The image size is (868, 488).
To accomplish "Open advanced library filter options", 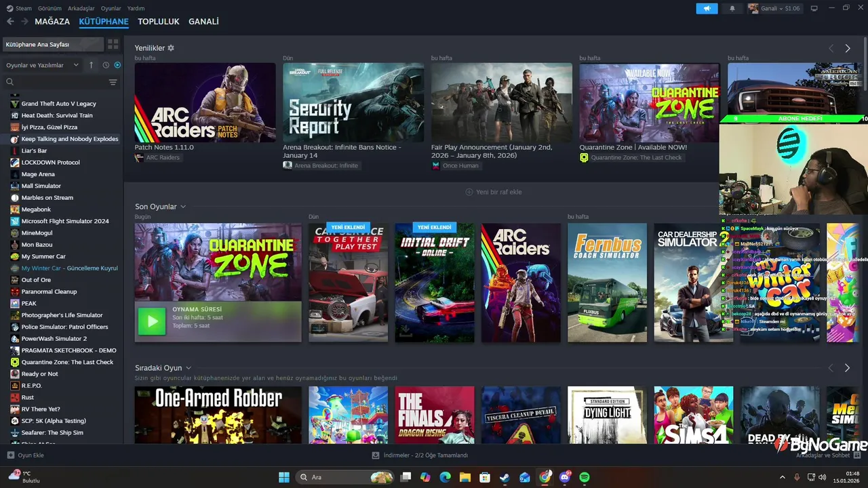I will pos(113,82).
